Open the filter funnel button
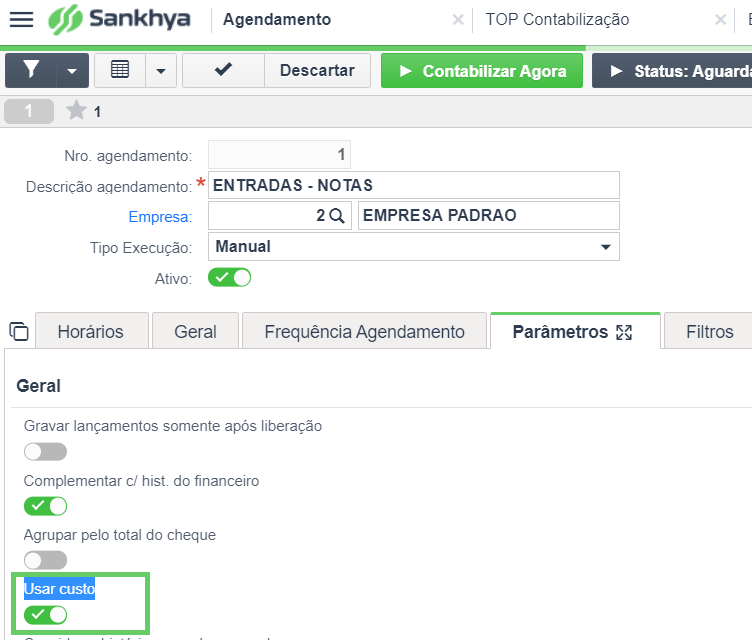Screen dimensions: 752x640 tap(31, 71)
